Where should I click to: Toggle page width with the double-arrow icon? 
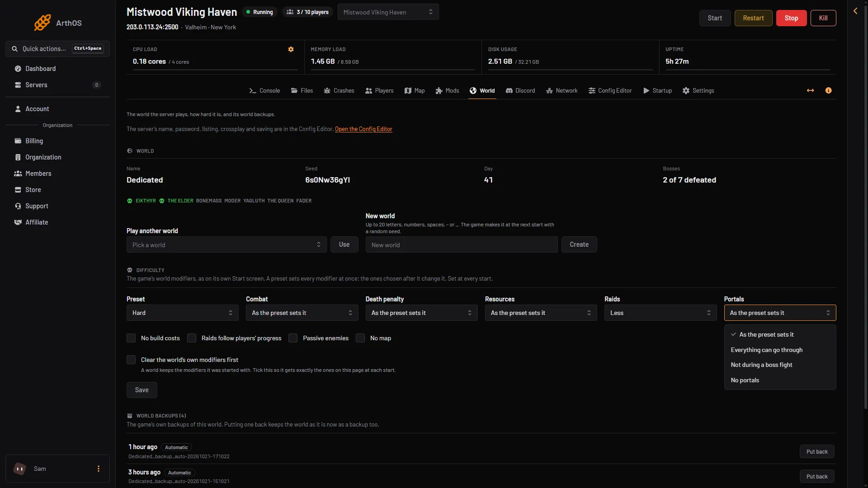tap(811, 90)
